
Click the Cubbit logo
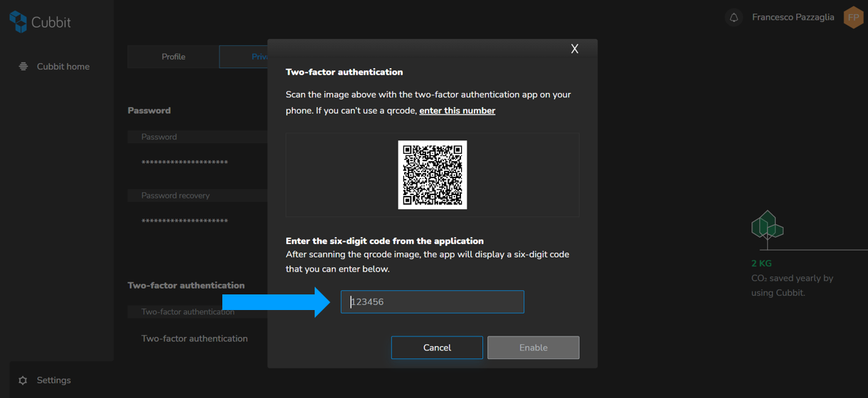(40, 22)
